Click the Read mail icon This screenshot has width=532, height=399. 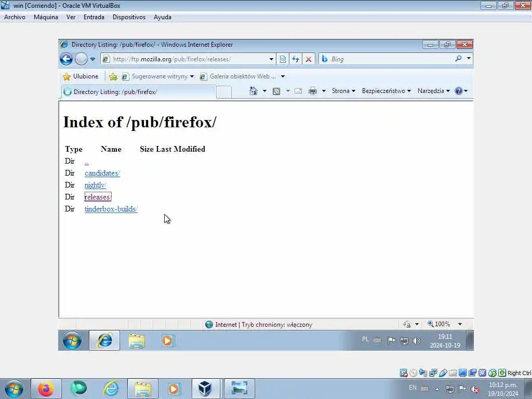click(298, 91)
